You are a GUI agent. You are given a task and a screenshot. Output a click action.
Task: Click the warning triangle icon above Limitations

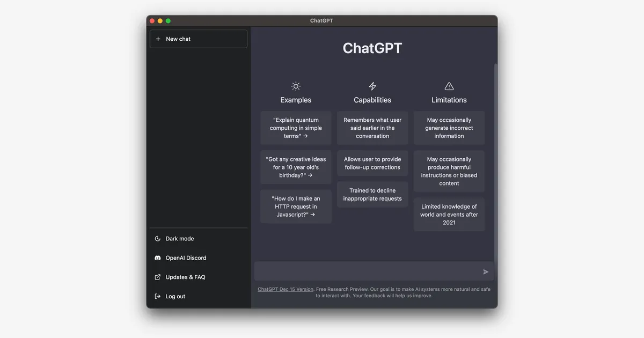tap(449, 86)
